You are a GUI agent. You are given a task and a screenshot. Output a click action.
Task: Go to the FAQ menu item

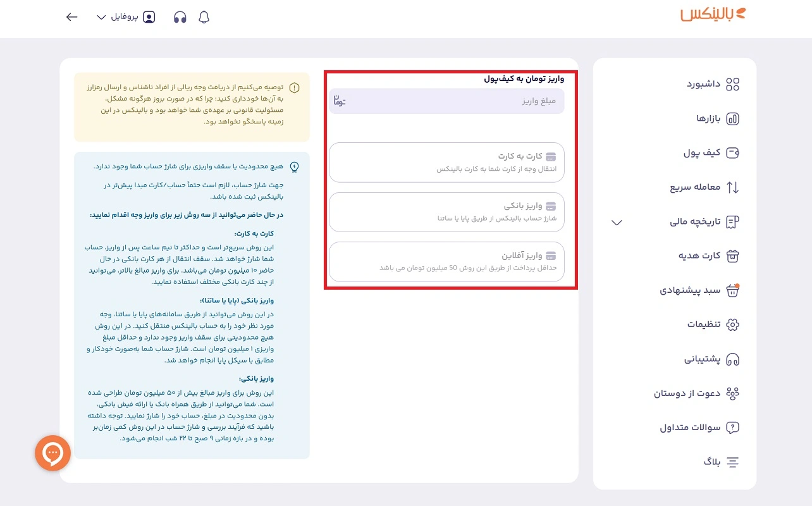[x=696, y=428]
